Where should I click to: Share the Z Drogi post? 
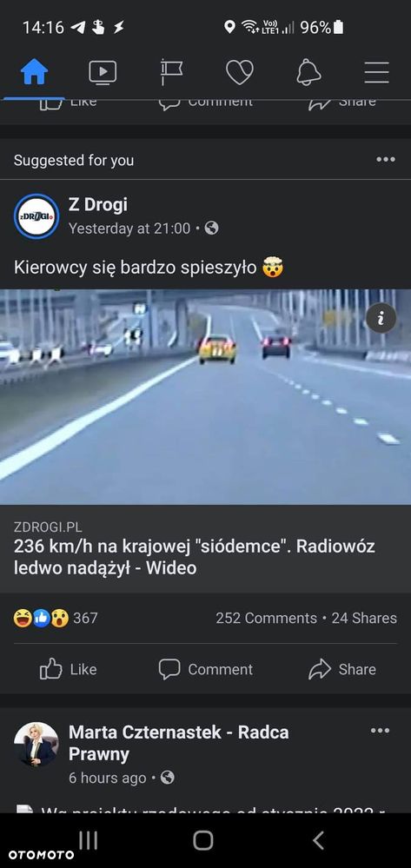coord(342,669)
